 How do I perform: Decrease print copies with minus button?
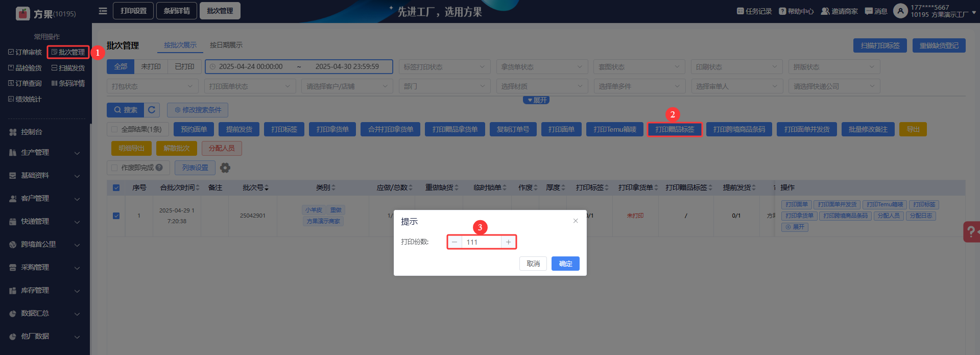pyautogui.click(x=455, y=242)
